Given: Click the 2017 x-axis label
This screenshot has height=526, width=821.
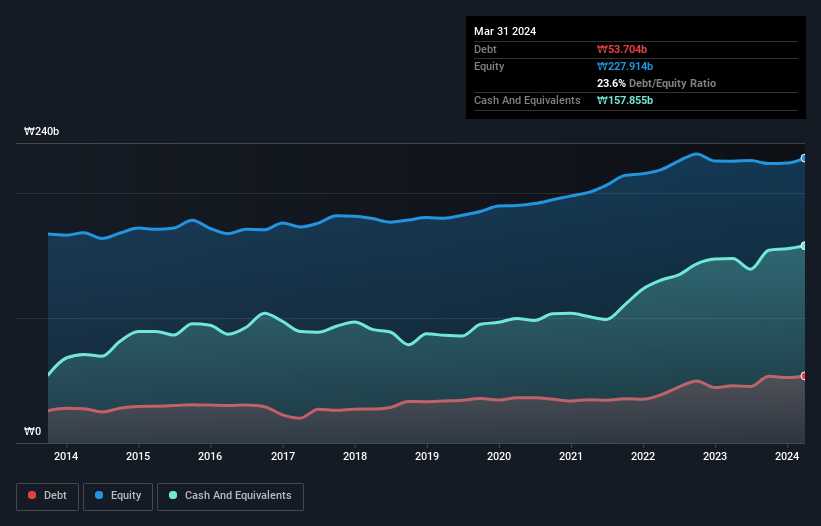Looking at the screenshot, I should [283, 456].
